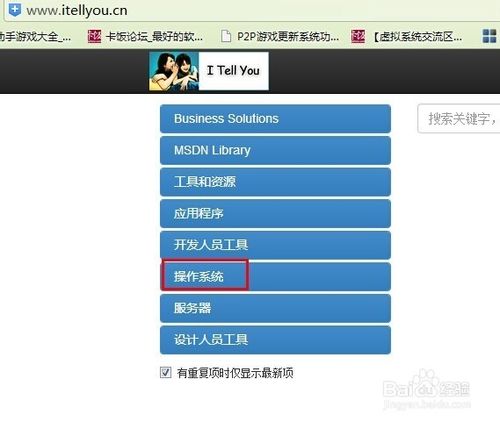The width and height of the screenshot is (500, 422).
Task: Open the 虚拟系统交流区 bookmark link
Action: click(x=417, y=36)
